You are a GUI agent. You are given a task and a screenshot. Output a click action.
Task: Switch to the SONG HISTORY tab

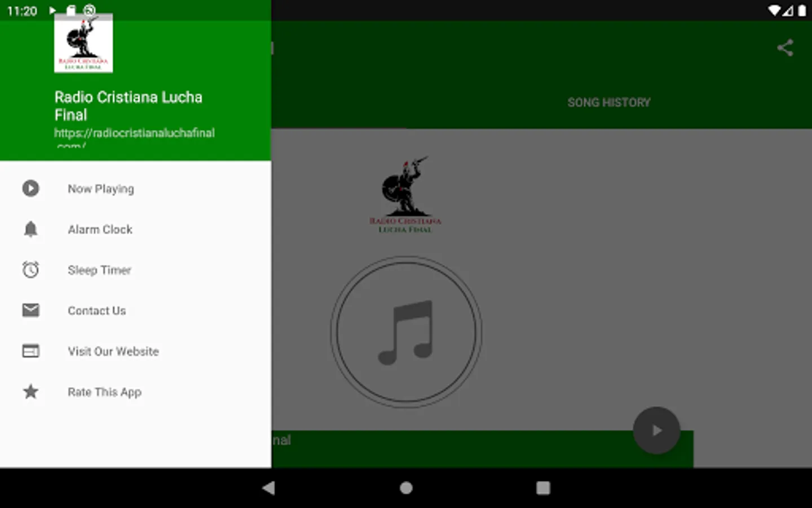pos(609,102)
